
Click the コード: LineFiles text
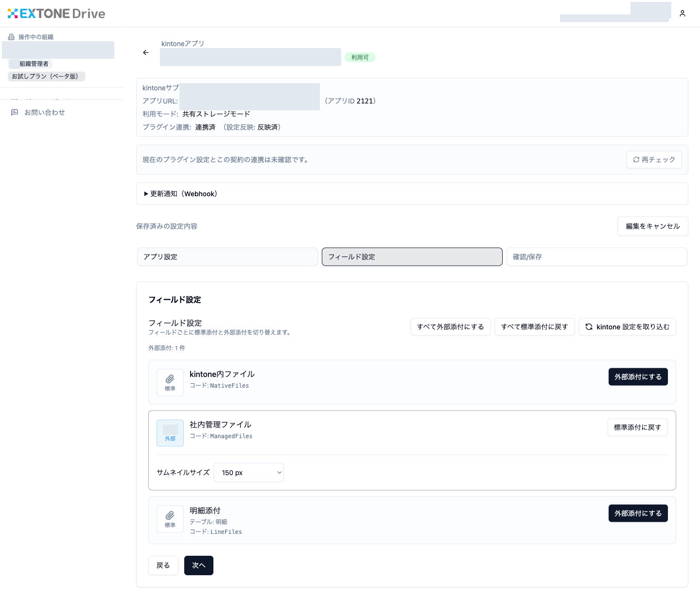(216, 531)
